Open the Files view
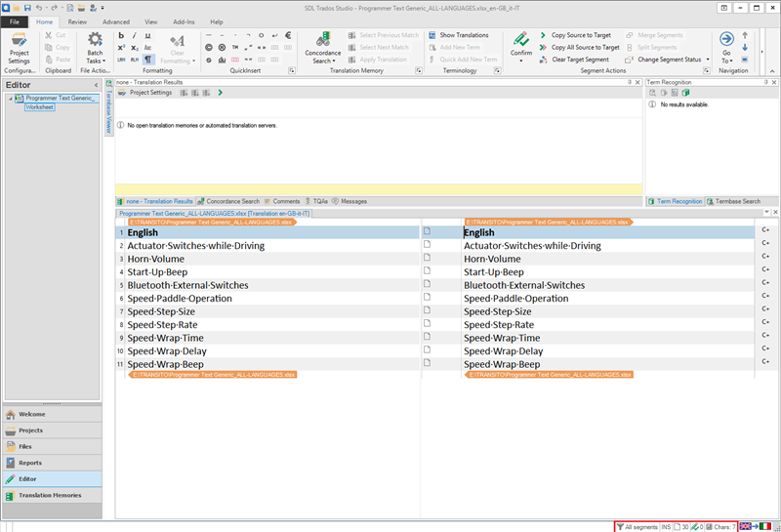 (x=53, y=446)
